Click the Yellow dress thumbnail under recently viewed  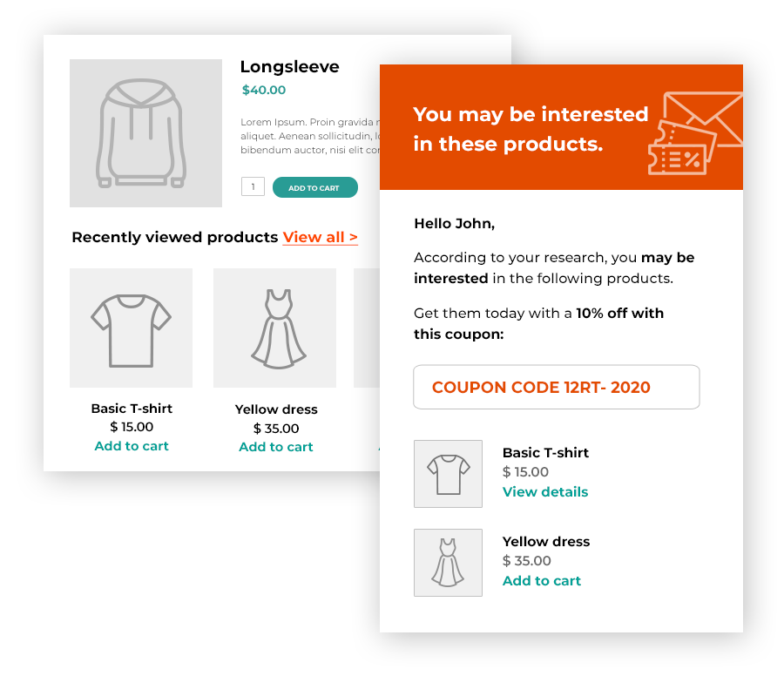[x=275, y=328]
